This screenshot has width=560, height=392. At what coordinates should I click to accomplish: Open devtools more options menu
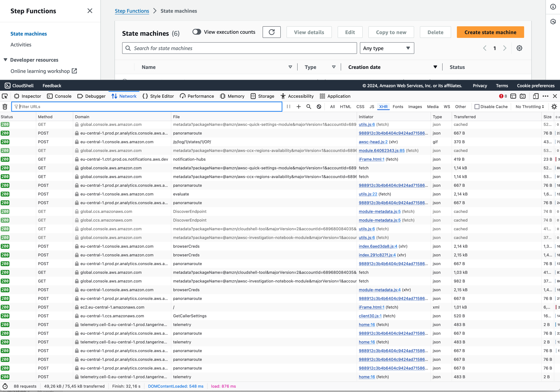[x=545, y=96]
